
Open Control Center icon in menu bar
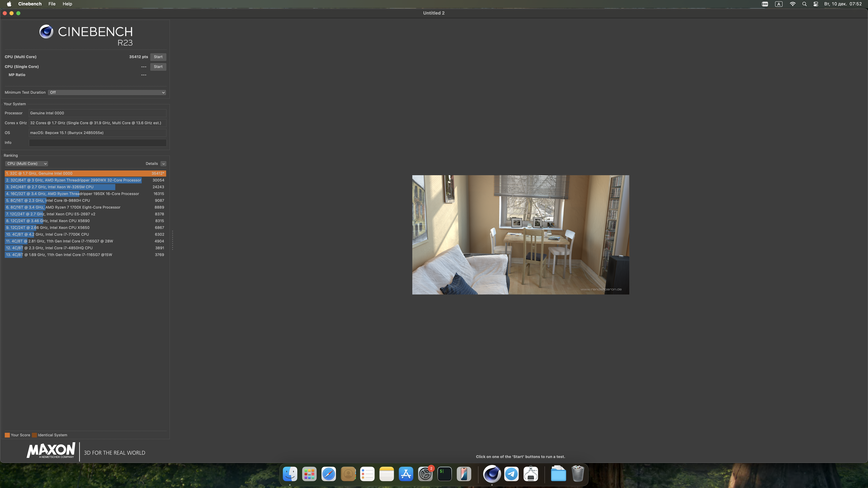tap(816, 4)
